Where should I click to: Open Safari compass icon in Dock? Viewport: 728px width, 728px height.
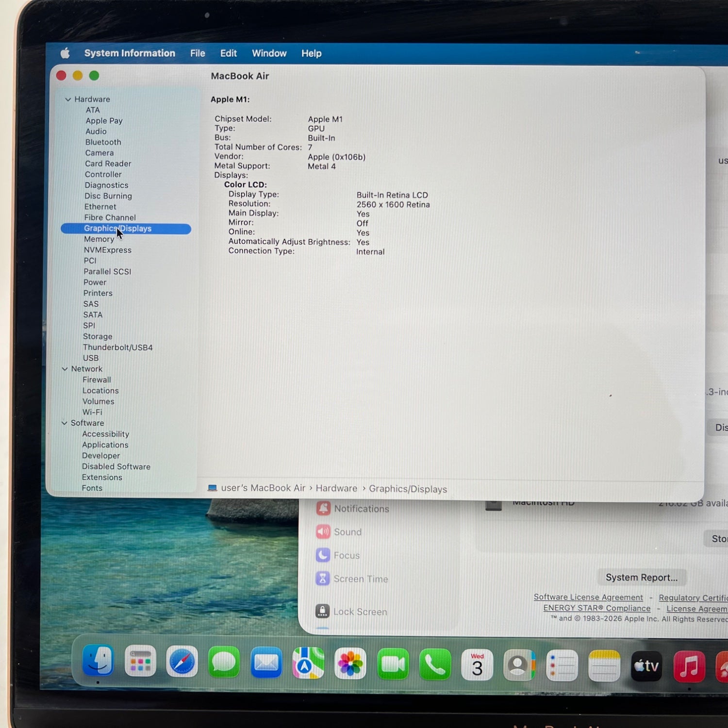pos(182,662)
